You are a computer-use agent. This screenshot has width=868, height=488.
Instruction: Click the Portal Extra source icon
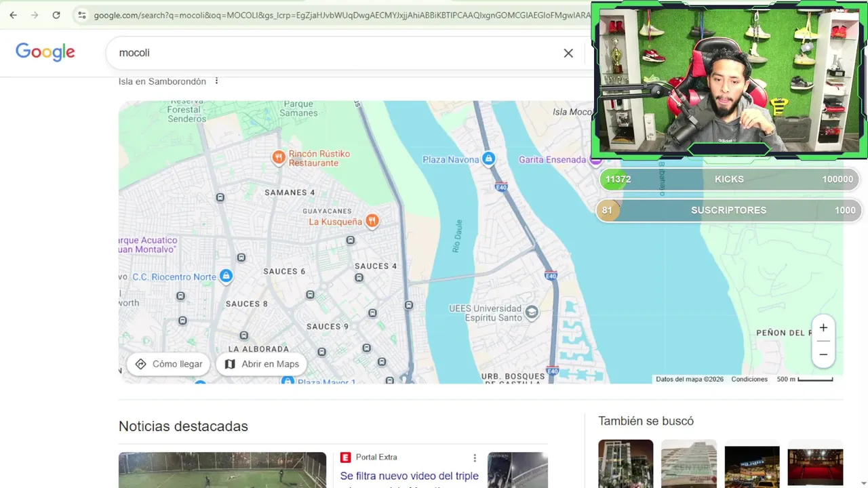pos(345,457)
